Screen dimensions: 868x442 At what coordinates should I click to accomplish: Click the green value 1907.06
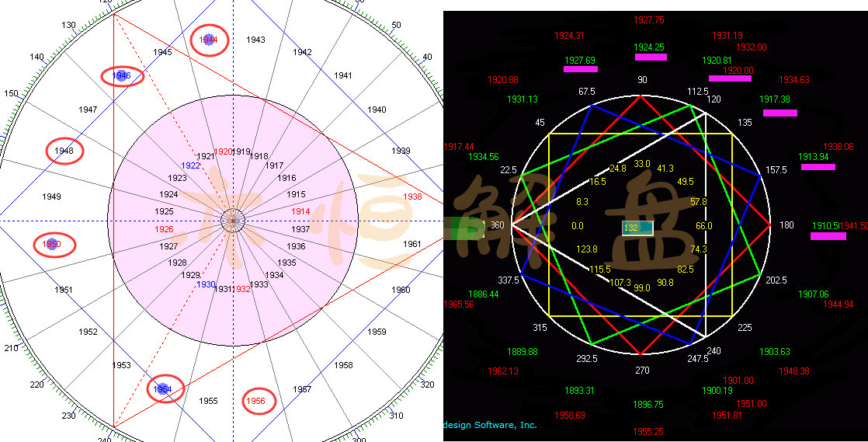[x=814, y=294]
